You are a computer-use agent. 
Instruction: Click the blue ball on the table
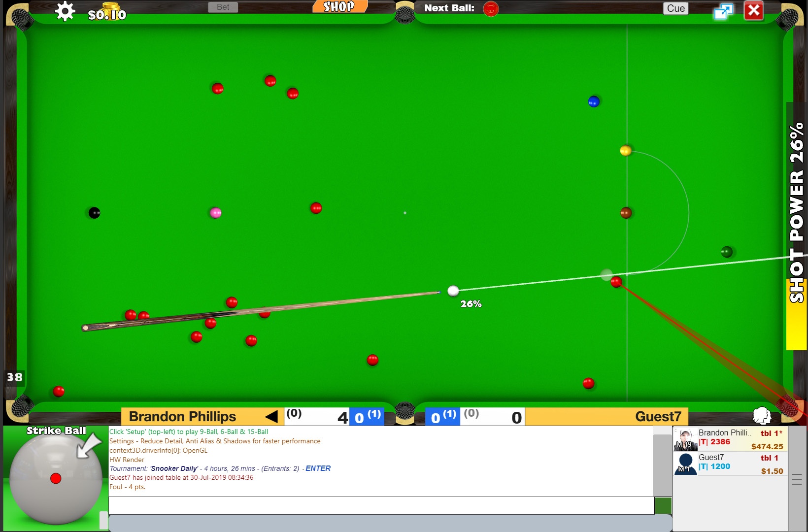pos(594,101)
